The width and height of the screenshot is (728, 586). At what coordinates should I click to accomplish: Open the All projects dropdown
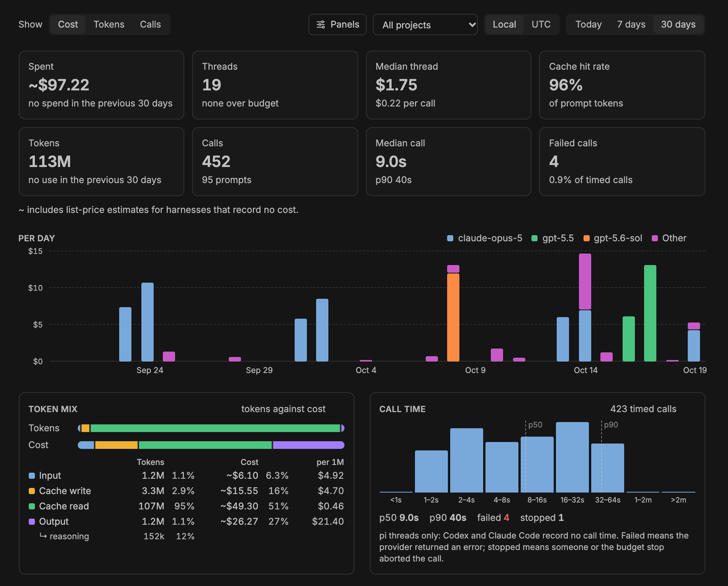click(425, 25)
